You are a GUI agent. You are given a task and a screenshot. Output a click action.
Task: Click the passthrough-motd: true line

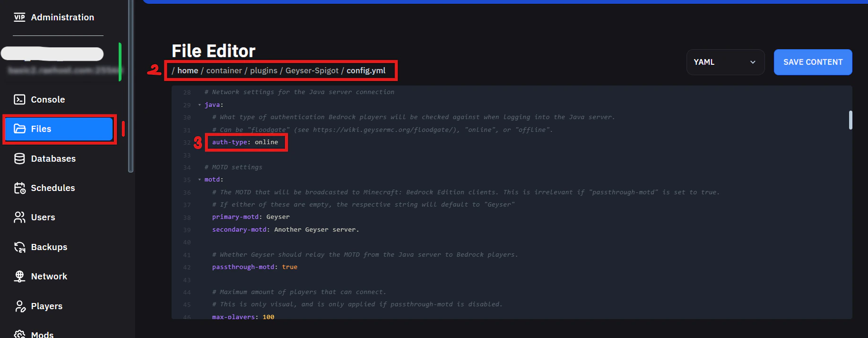click(x=255, y=267)
